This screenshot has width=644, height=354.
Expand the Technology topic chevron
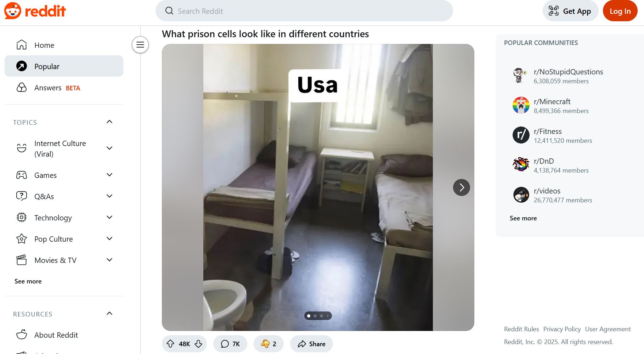click(x=109, y=217)
